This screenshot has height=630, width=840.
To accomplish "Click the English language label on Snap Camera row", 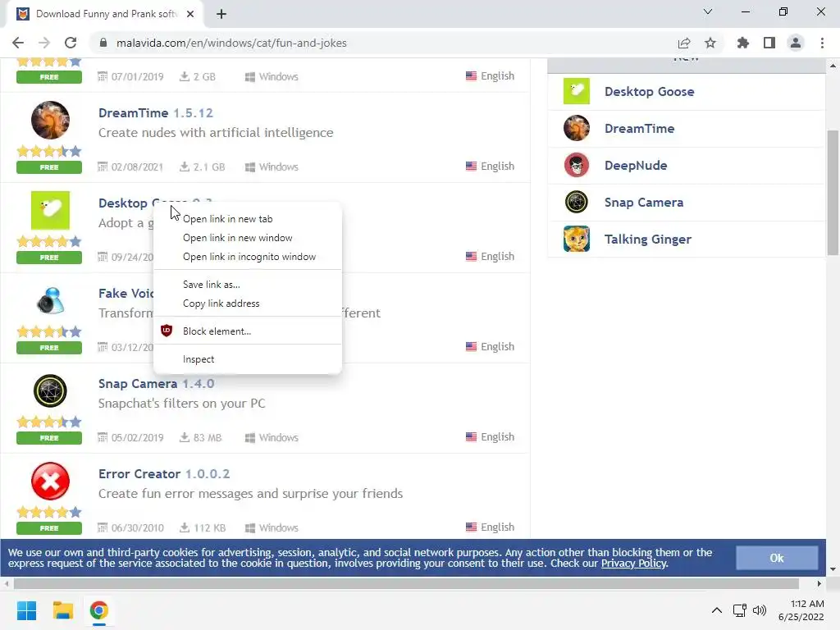I will 491,437.
